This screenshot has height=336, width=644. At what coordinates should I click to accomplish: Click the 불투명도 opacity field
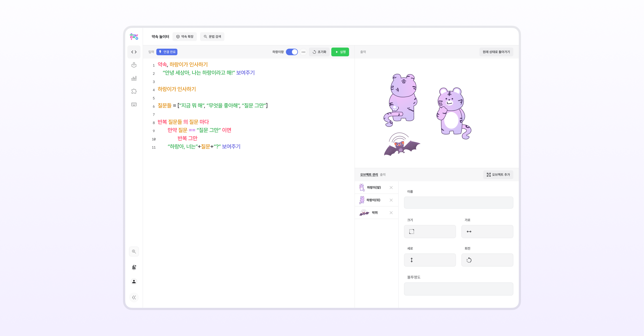[458, 289]
